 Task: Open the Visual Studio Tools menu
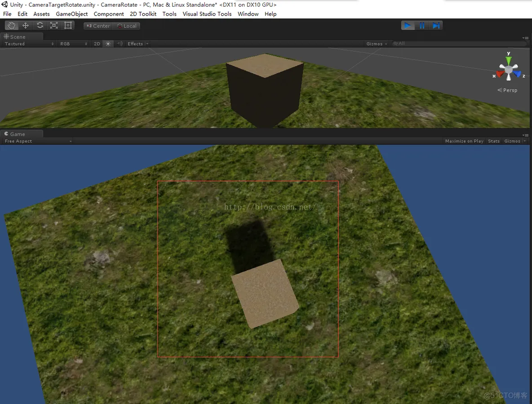pos(207,14)
